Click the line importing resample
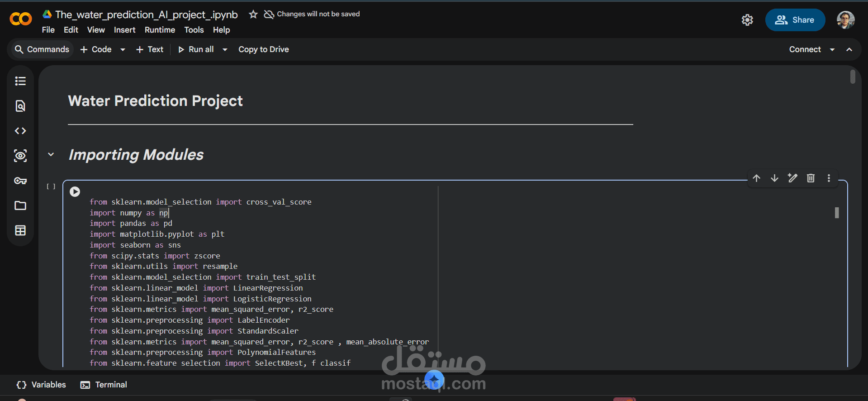Image resolution: width=868 pixels, height=401 pixels. [163, 266]
